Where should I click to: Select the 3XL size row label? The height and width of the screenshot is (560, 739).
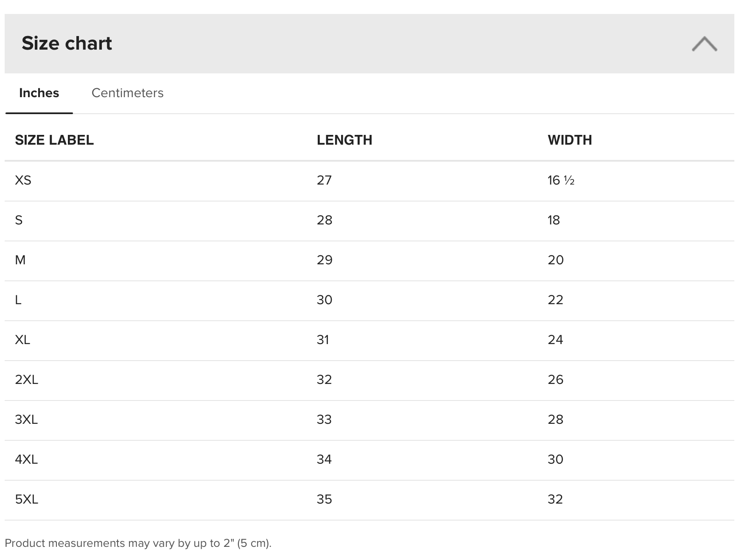click(26, 420)
